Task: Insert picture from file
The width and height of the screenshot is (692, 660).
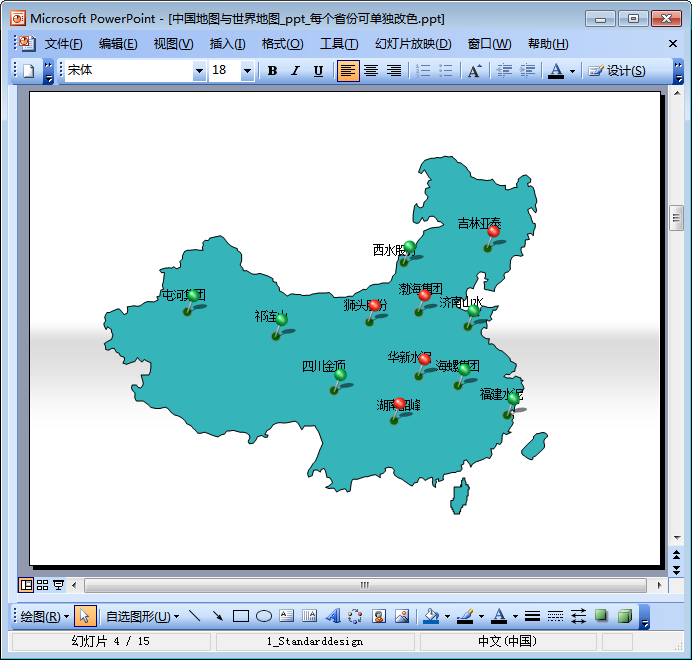Action: coord(402,616)
